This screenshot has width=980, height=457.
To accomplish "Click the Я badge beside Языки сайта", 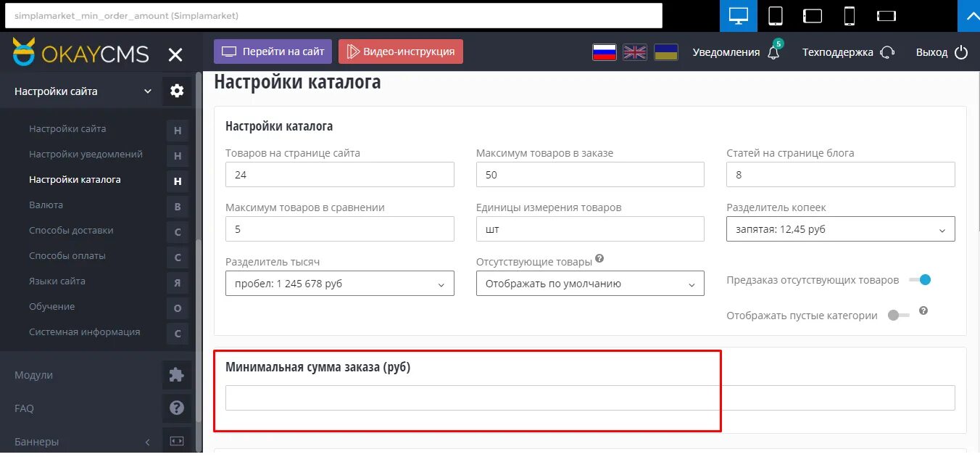I will 178,283.
